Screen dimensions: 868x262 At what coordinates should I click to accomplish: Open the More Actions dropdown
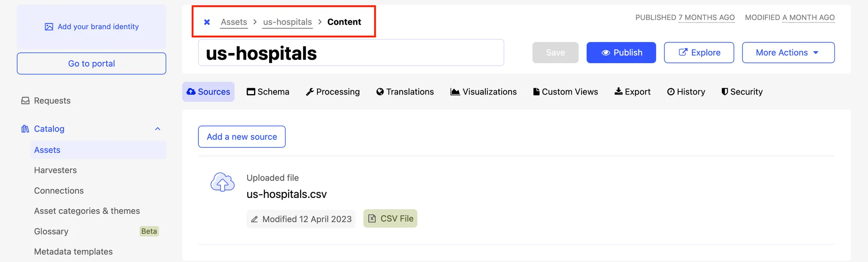click(x=788, y=53)
